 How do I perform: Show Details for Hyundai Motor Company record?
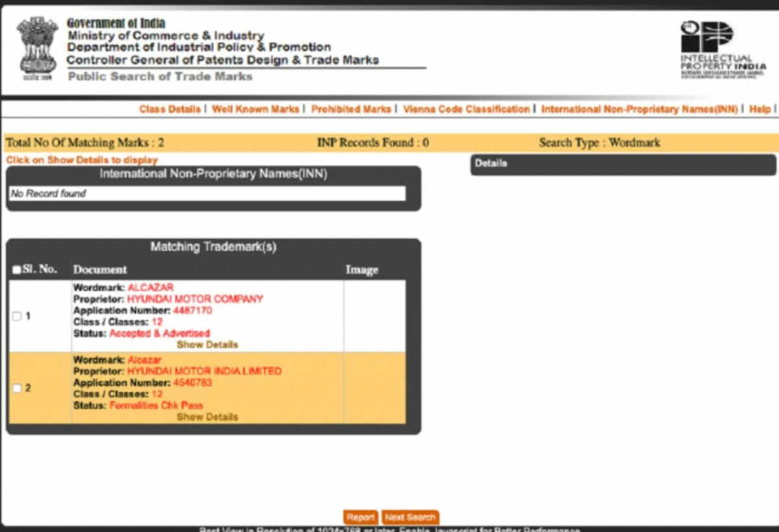[x=207, y=345]
